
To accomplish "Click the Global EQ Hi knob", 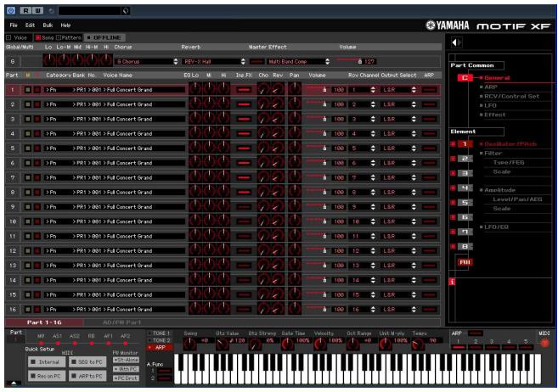I will pos(105,61).
